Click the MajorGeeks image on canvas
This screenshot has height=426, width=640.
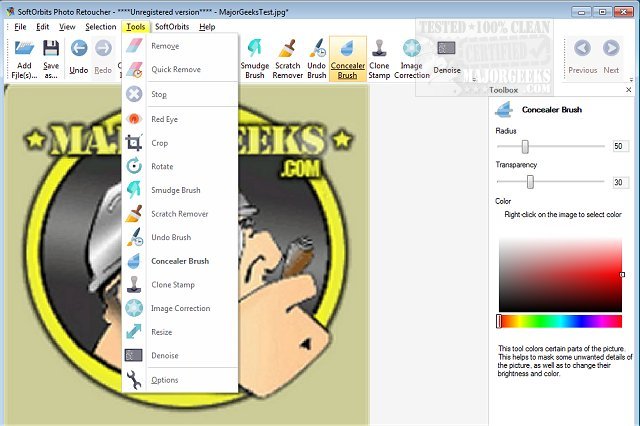tap(187, 255)
